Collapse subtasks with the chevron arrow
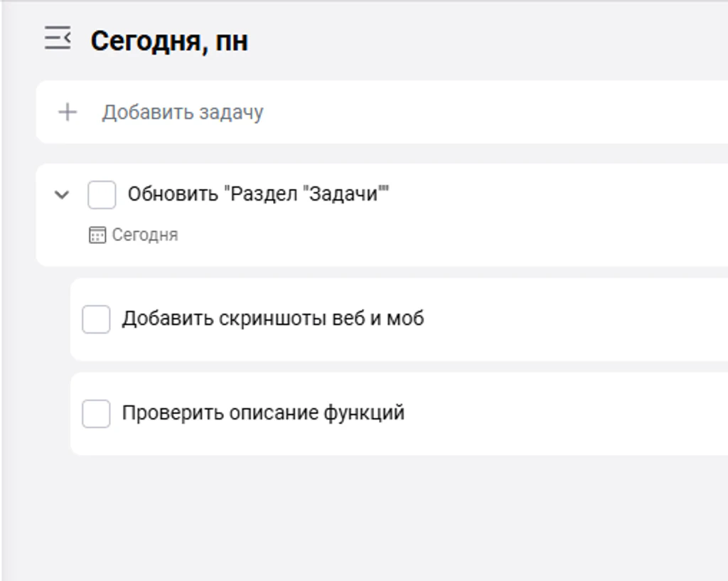 (x=62, y=195)
